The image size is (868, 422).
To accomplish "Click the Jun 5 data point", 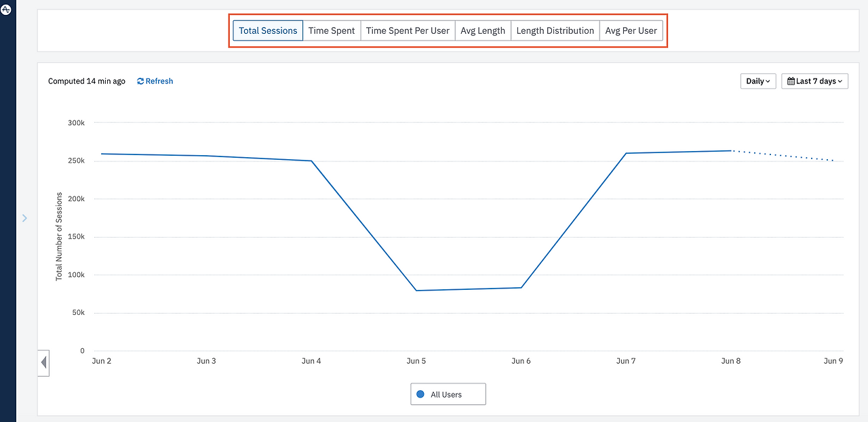I will [x=416, y=291].
